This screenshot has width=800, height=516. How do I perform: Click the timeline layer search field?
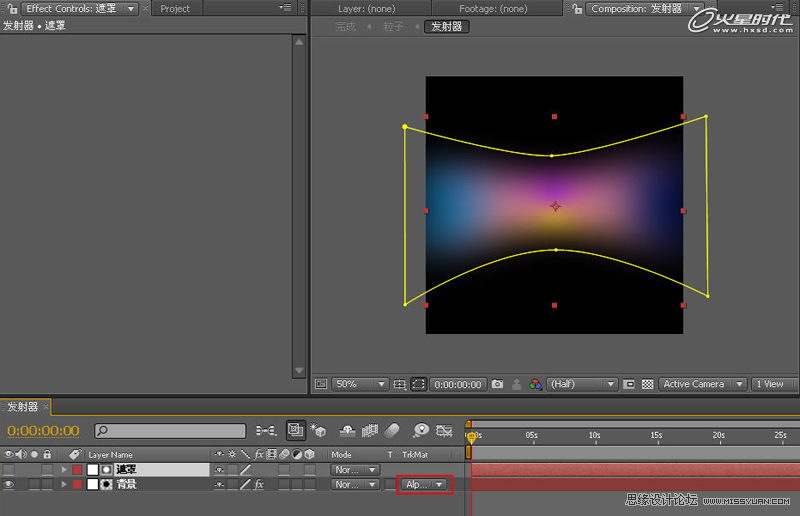click(x=170, y=431)
